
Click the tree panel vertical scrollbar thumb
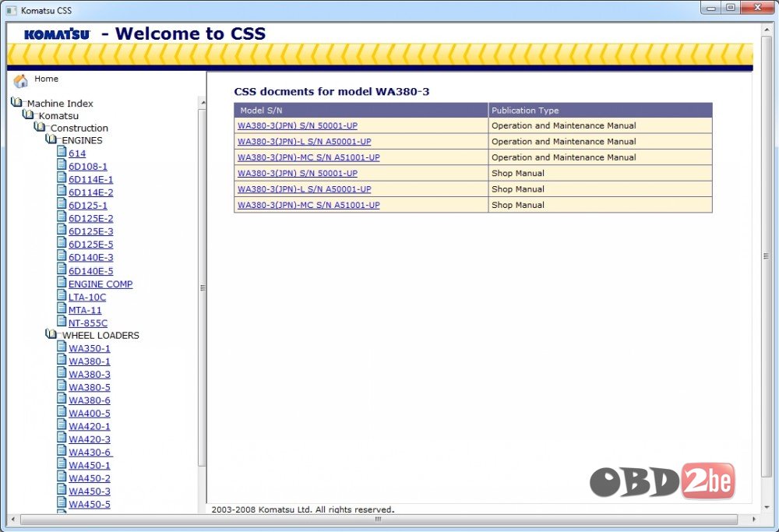202,287
